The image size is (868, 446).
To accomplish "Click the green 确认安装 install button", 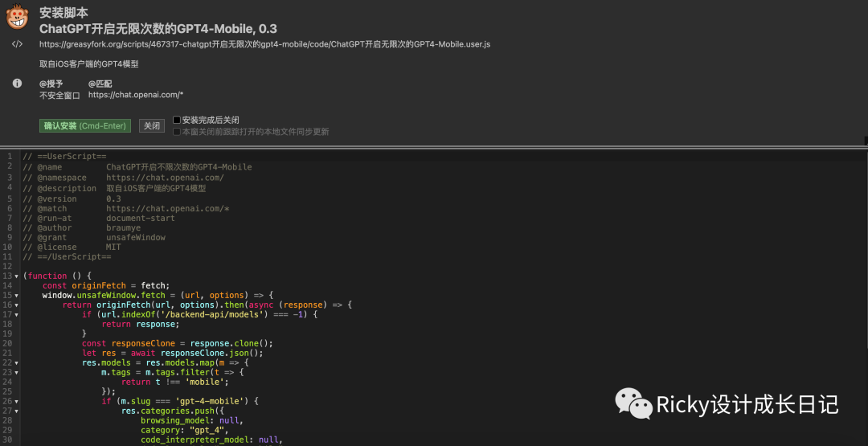I will (x=85, y=125).
